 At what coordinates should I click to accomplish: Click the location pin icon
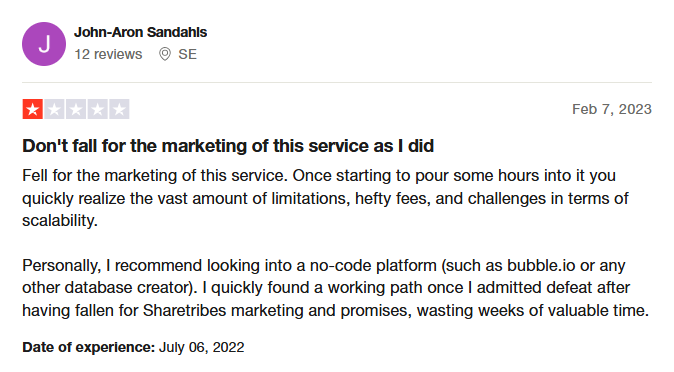[x=165, y=54]
